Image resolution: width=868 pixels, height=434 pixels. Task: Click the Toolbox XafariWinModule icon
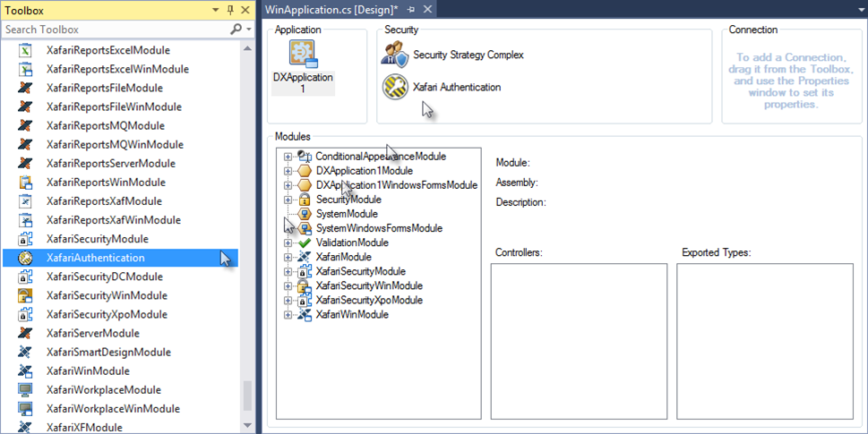pyautogui.click(x=25, y=371)
